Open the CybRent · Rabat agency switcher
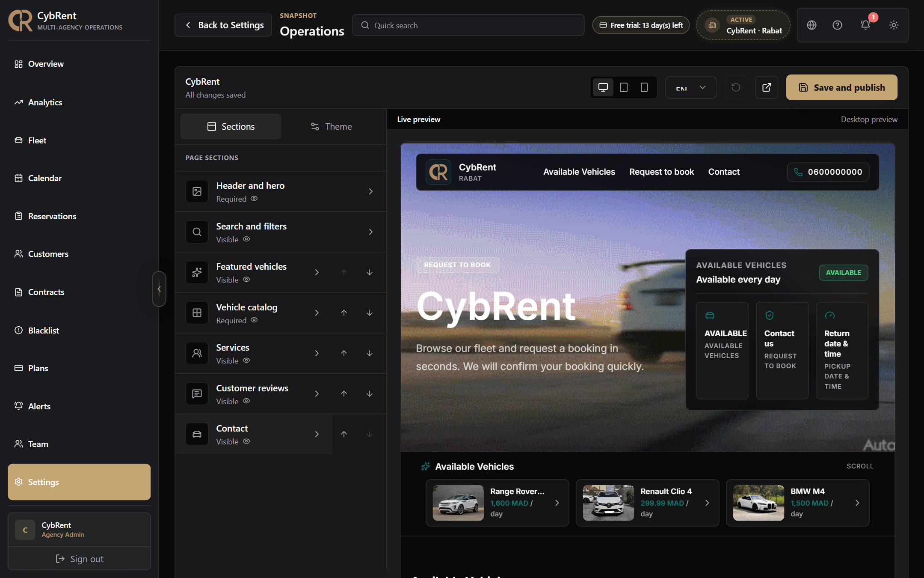This screenshot has width=924, height=578. (743, 25)
